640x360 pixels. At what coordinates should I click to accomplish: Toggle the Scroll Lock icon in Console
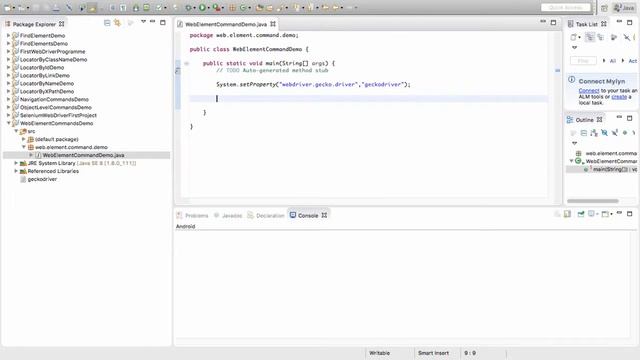click(x=567, y=214)
